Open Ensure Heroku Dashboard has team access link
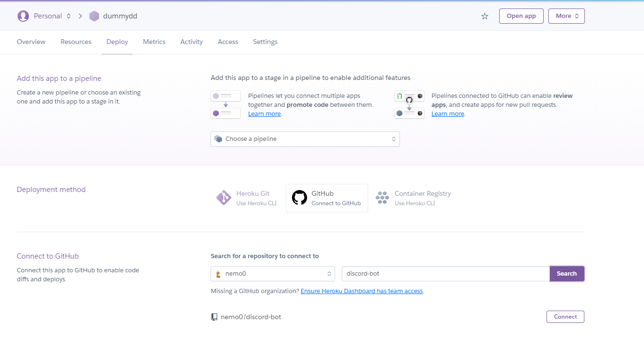Image resolution: width=644 pixels, height=356 pixels. point(362,291)
